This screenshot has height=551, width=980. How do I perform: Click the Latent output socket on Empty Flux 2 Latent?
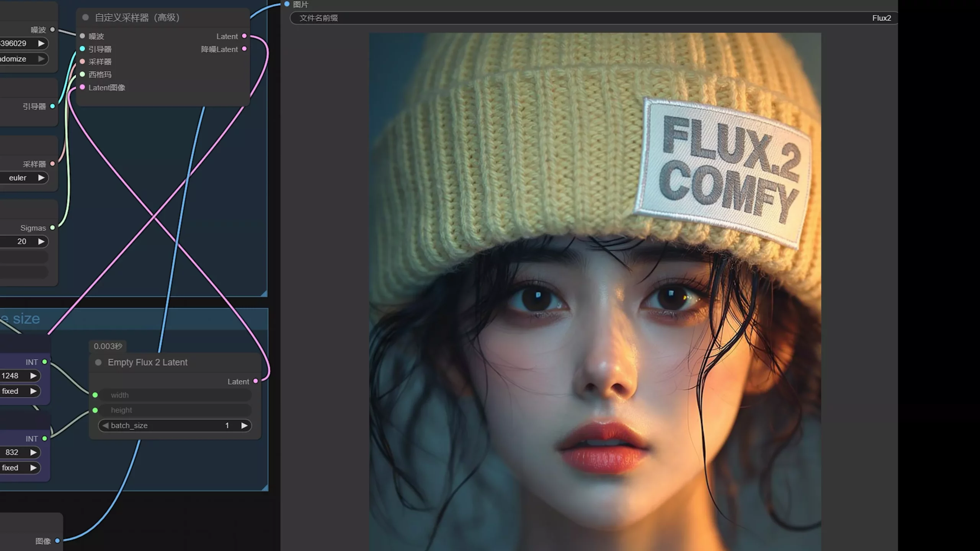pos(256,381)
